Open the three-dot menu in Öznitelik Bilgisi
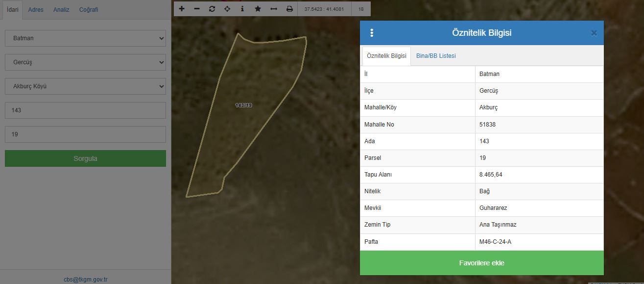Screen dimensions: 644x284 pyautogui.click(x=372, y=33)
